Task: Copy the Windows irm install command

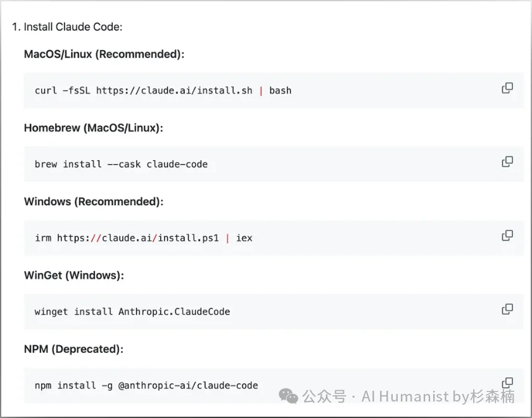Action: click(x=507, y=235)
